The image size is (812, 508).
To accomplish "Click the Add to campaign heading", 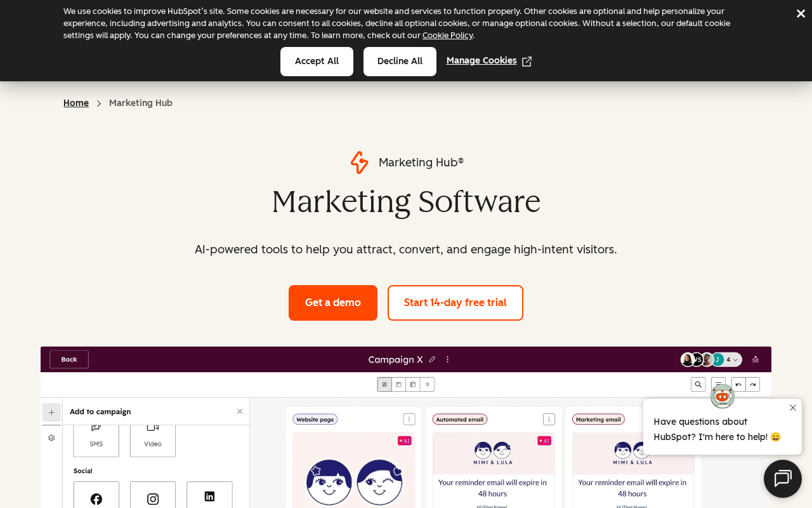I will [100, 411].
